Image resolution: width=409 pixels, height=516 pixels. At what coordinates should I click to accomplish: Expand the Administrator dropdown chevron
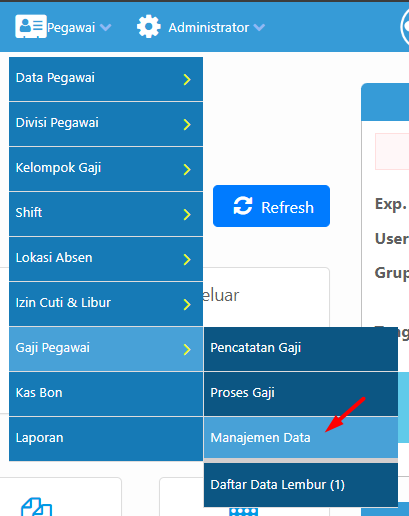(259, 27)
